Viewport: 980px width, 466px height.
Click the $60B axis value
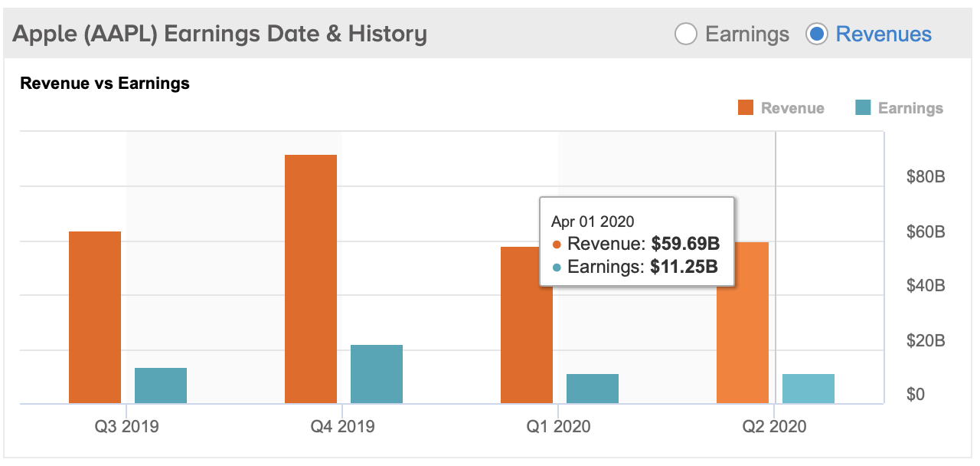pyautogui.click(x=925, y=231)
